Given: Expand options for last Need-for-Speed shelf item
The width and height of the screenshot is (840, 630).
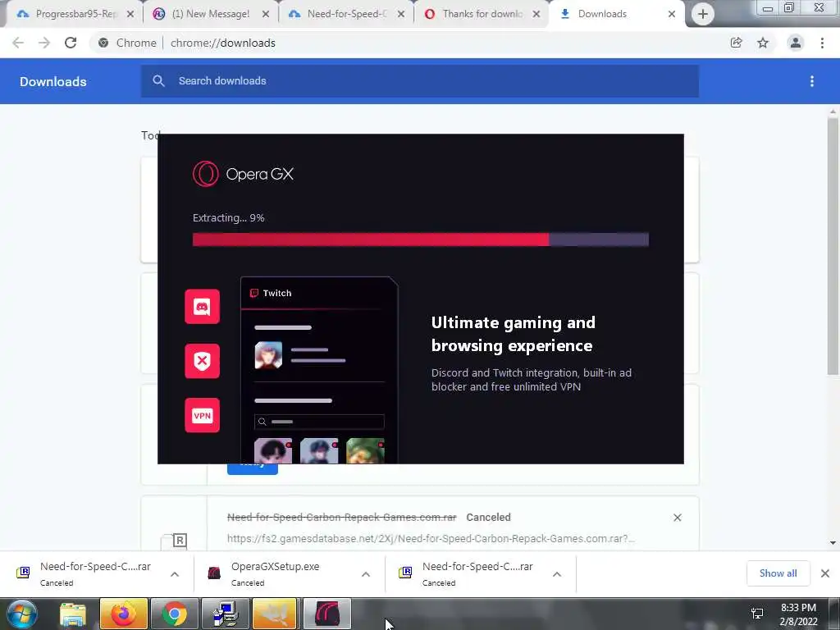Looking at the screenshot, I should tap(557, 574).
